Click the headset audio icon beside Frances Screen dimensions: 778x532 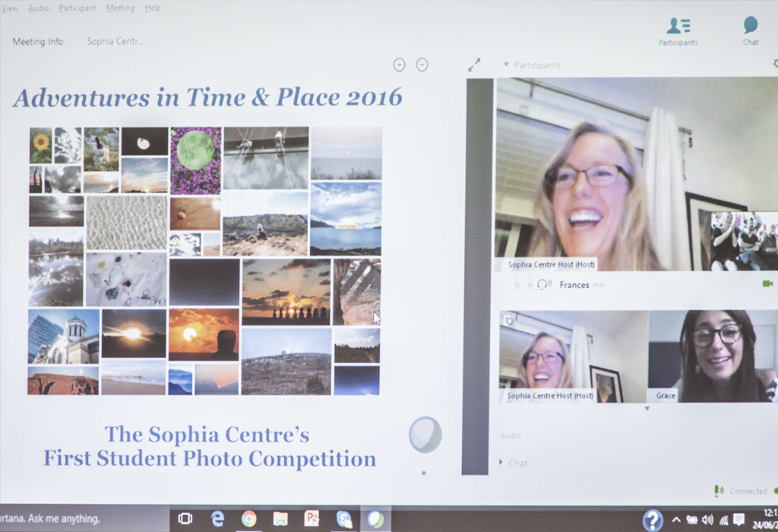pyautogui.click(x=543, y=284)
